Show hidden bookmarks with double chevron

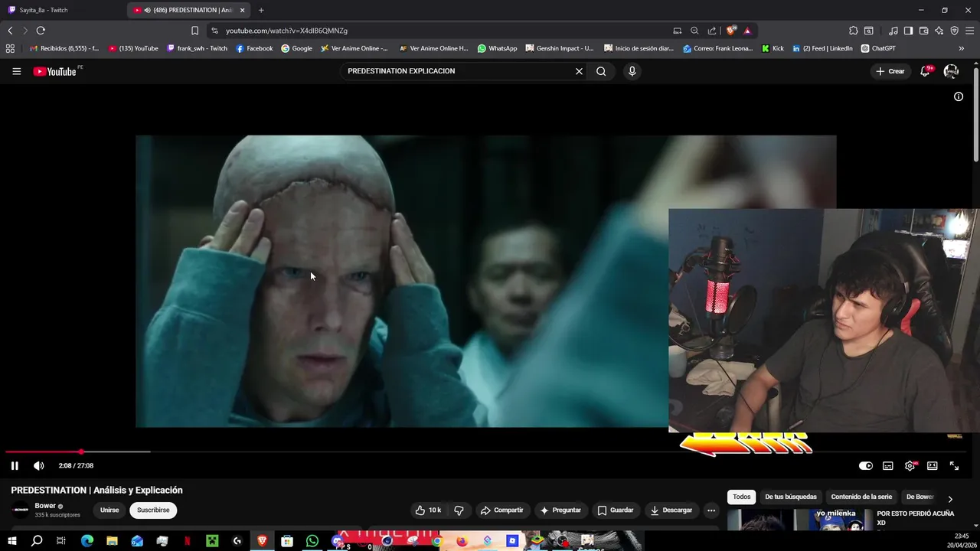coord(962,48)
